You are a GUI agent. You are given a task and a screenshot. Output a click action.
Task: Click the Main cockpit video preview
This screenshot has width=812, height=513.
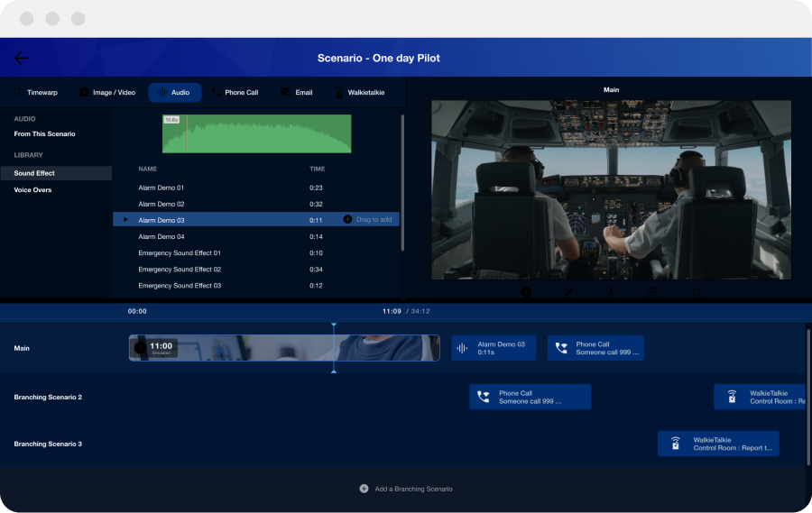(x=611, y=190)
